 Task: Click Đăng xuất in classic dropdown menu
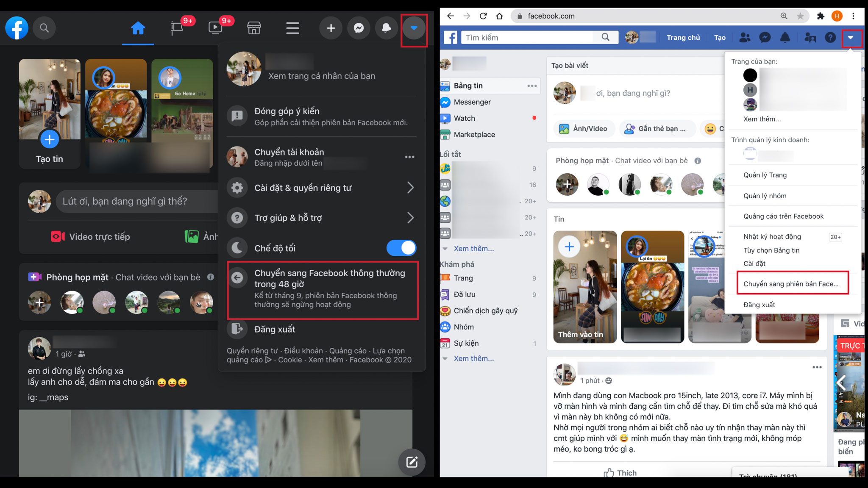click(x=759, y=305)
